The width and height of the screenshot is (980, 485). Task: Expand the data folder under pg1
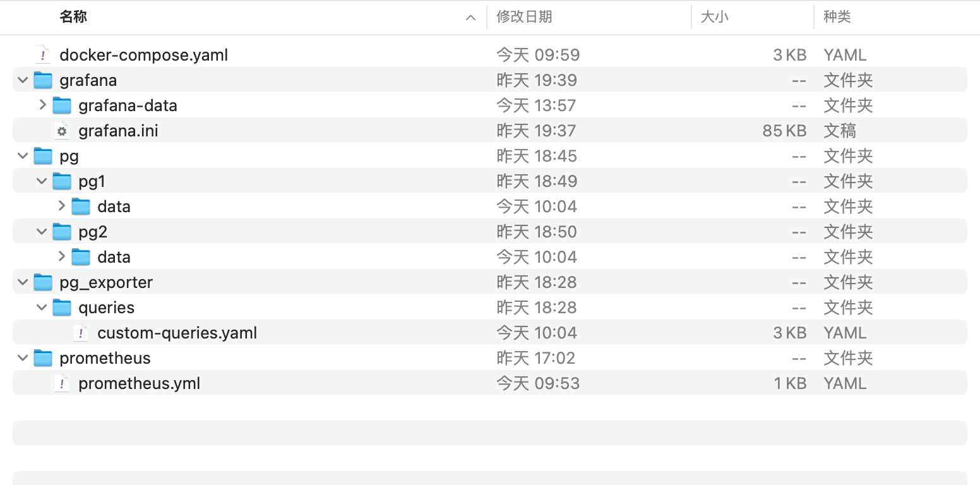pos(61,206)
